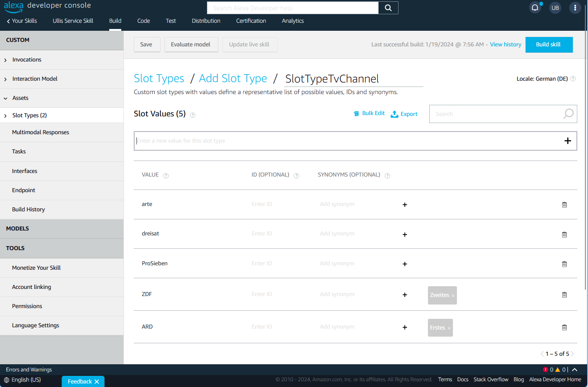Click the slot values search magnifier
Screen dimensions: 588x387
point(568,114)
